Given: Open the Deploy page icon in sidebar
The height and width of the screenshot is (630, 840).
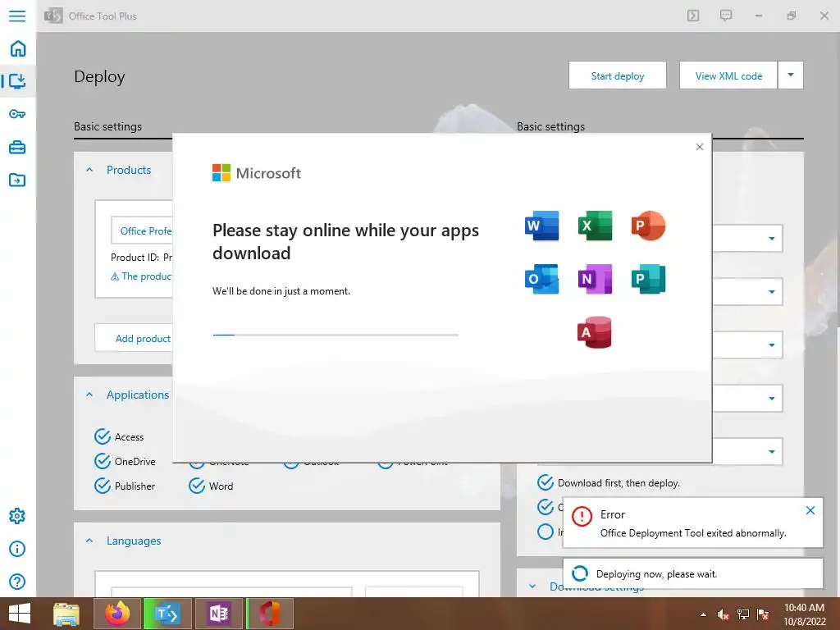Looking at the screenshot, I should (17, 81).
